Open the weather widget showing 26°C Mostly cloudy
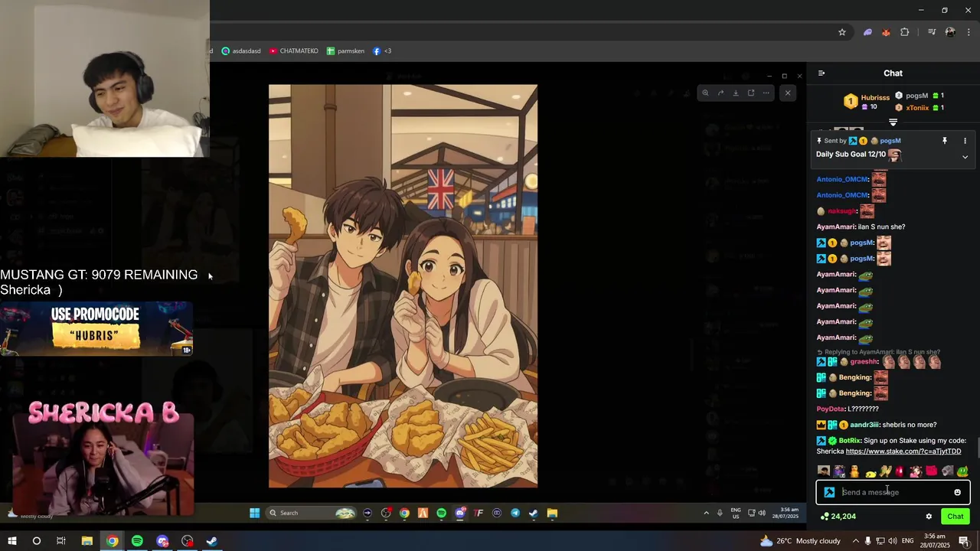980x551 pixels. click(800, 541)
